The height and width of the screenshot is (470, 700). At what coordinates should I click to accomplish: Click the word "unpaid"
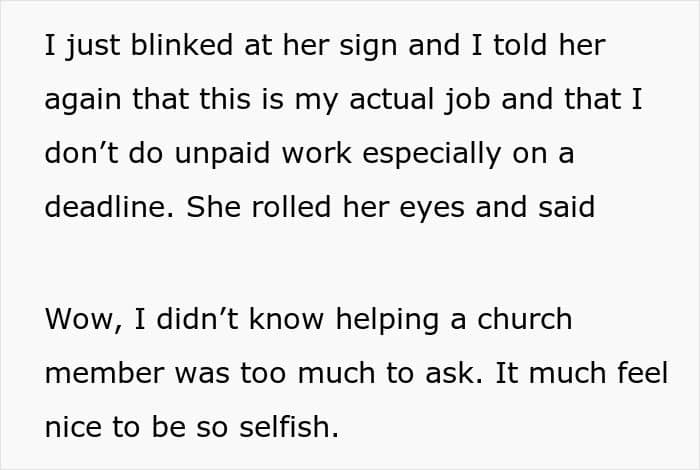(x=222, y=153)
